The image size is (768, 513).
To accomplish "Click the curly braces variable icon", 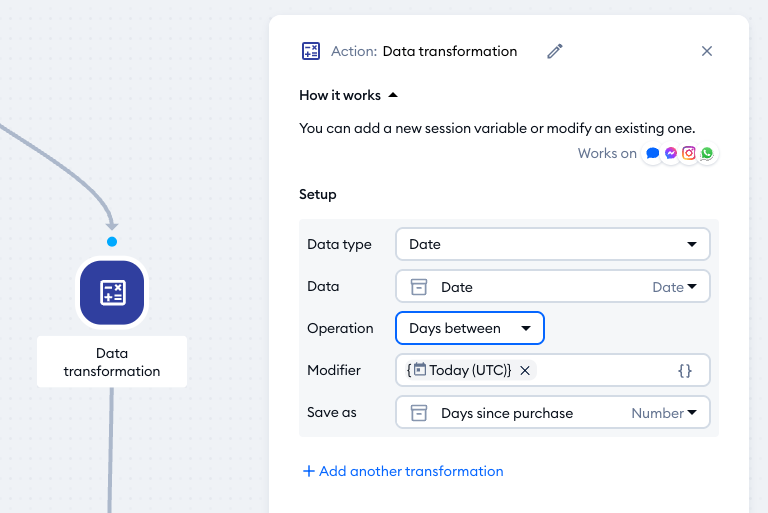I will pos(685,370).
